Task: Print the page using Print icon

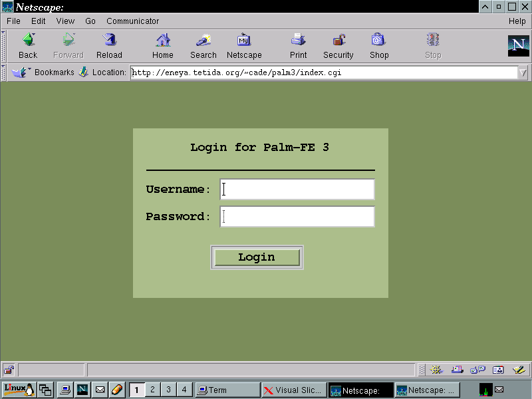Action: click(299, 46)
